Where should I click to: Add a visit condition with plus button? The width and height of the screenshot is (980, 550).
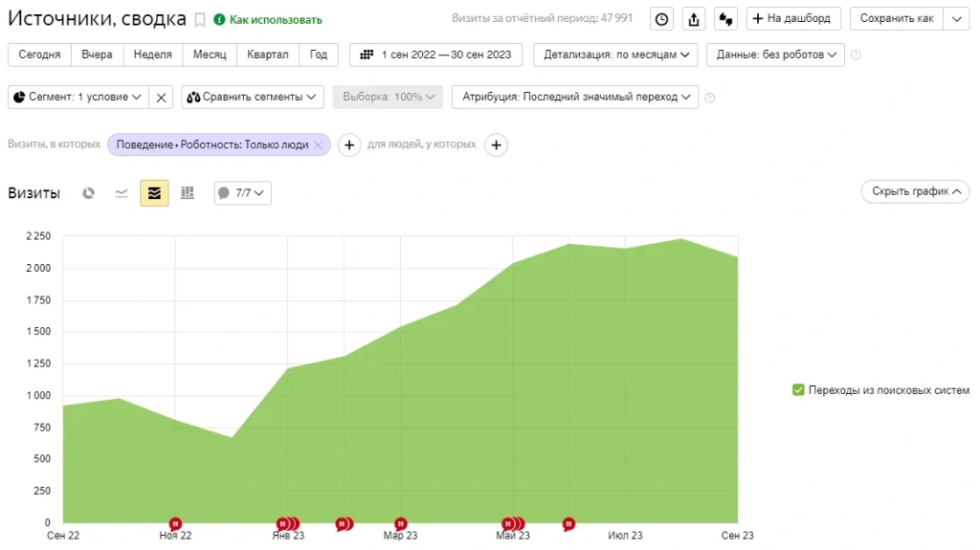tap(349, 144)
